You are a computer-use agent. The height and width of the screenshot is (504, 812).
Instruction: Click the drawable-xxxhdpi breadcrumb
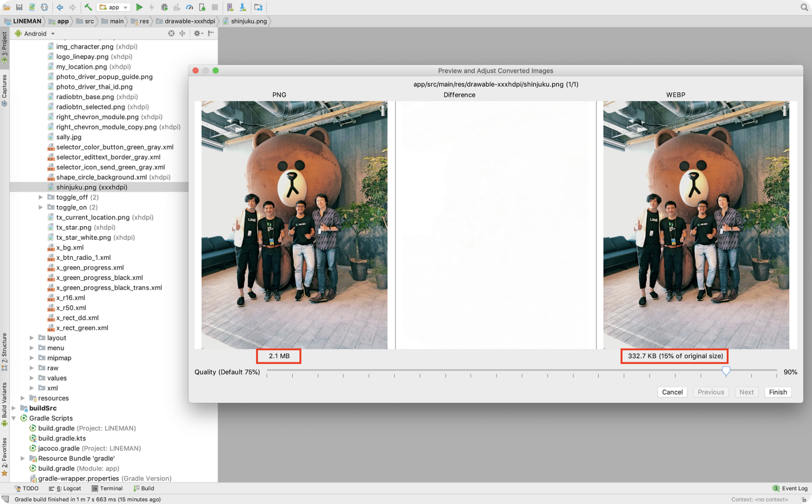[186, 21]
